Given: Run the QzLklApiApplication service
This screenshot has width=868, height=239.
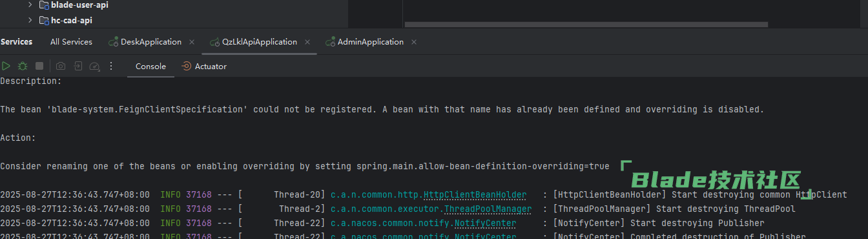Looking at the screenshot, I should (x=6, y=66).
